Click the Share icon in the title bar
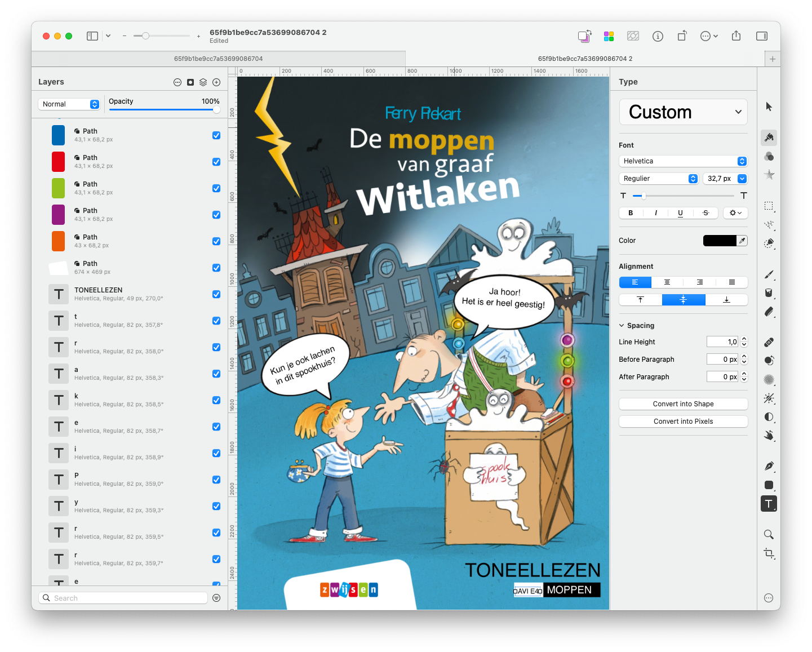This screenshot has width=812, height=652. 736,36
